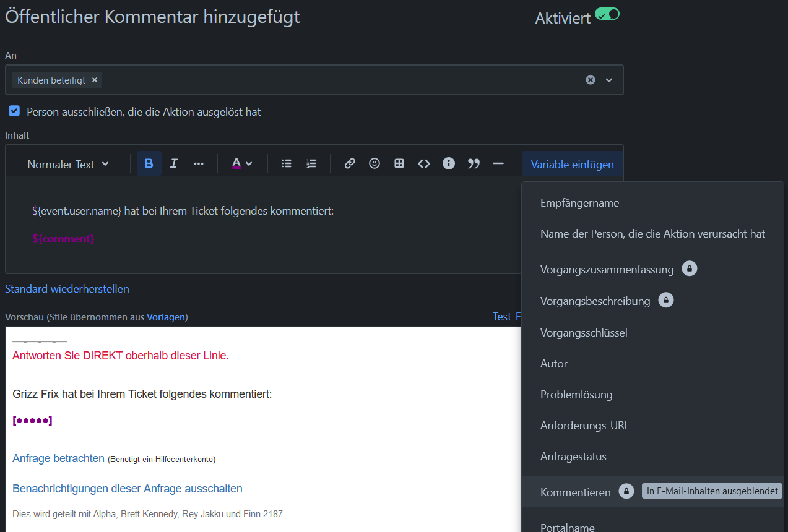Disable the Aktiviert toggle

(607, 14)
